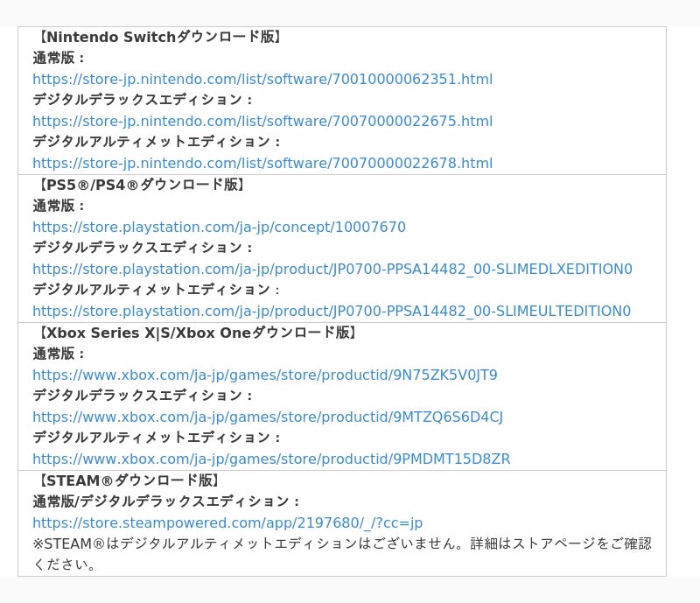Click the 【Xbox Series X|S/Xbox Oneダウンロード版】 heading

196,333
